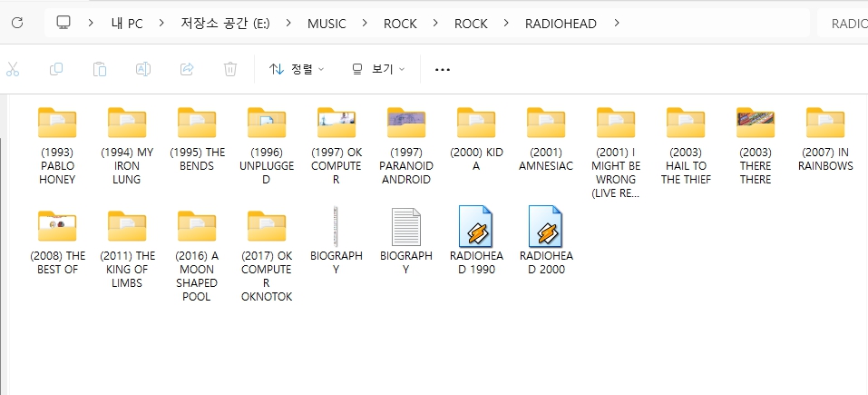Click the Rename icon in toolbar
Screen dimensions: 868x395
pos(143,69)
